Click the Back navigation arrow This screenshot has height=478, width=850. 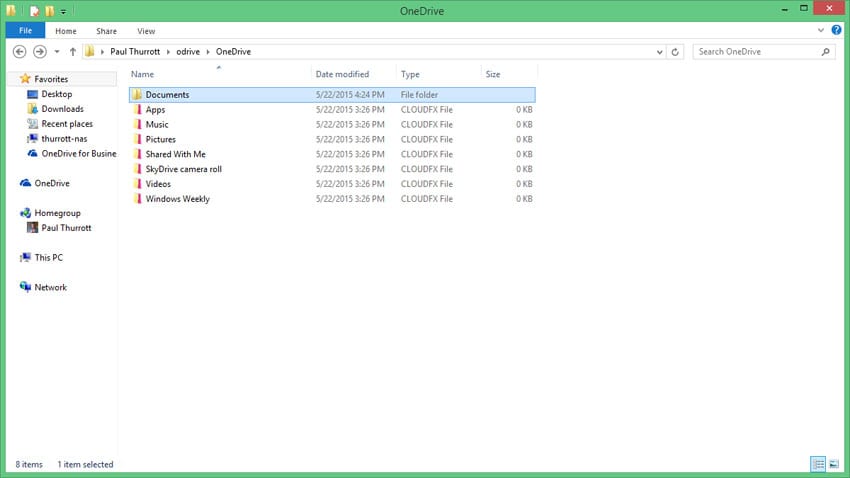[20, 51]
